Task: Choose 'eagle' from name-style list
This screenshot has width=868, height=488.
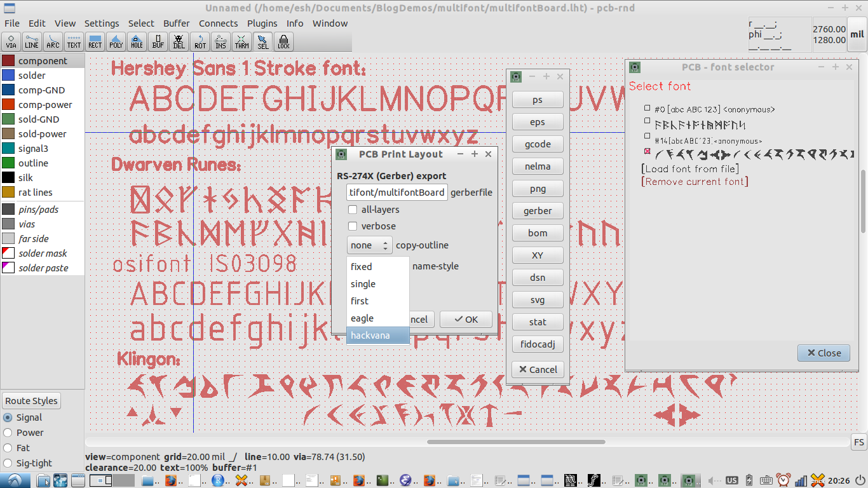Action: [378, 318]
